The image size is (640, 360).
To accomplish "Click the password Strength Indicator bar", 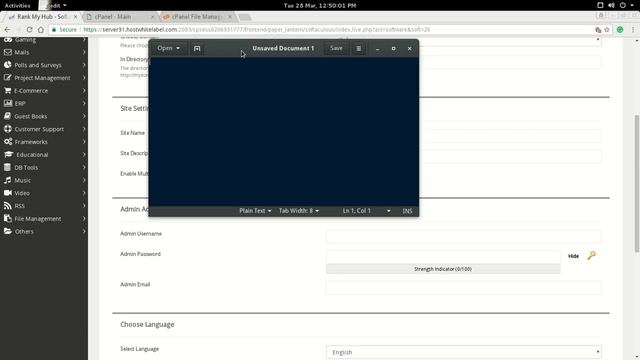I will tap(443, 269).
